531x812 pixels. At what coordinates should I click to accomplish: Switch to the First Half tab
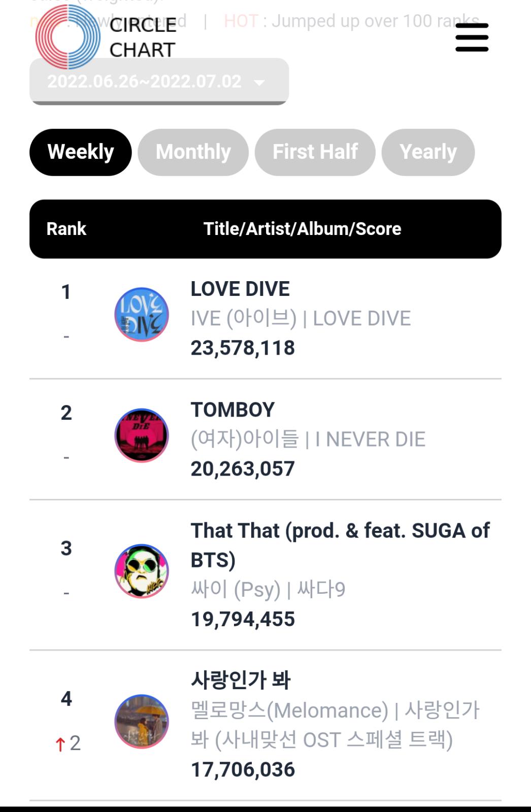315,152
